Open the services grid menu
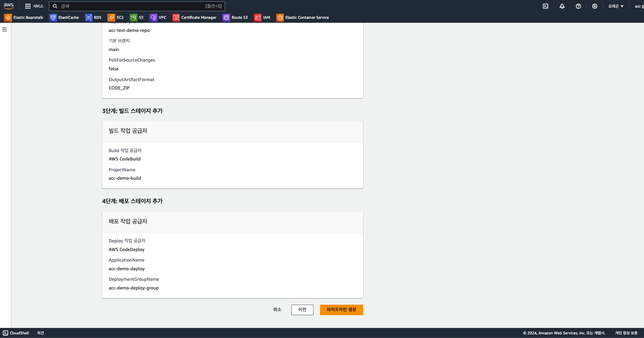 click(x=28, y=6)
